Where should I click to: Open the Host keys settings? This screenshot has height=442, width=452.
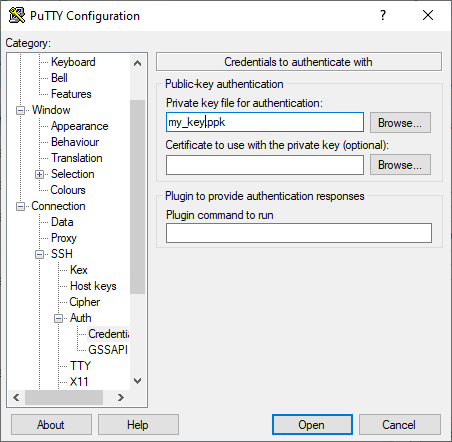click(x=93, y=286)
